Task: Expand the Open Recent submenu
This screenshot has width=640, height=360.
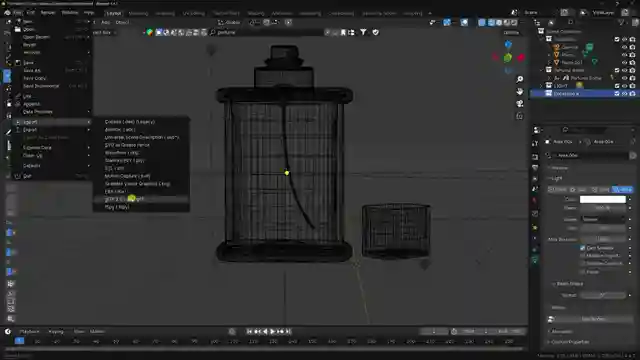Action: (52, 37)
